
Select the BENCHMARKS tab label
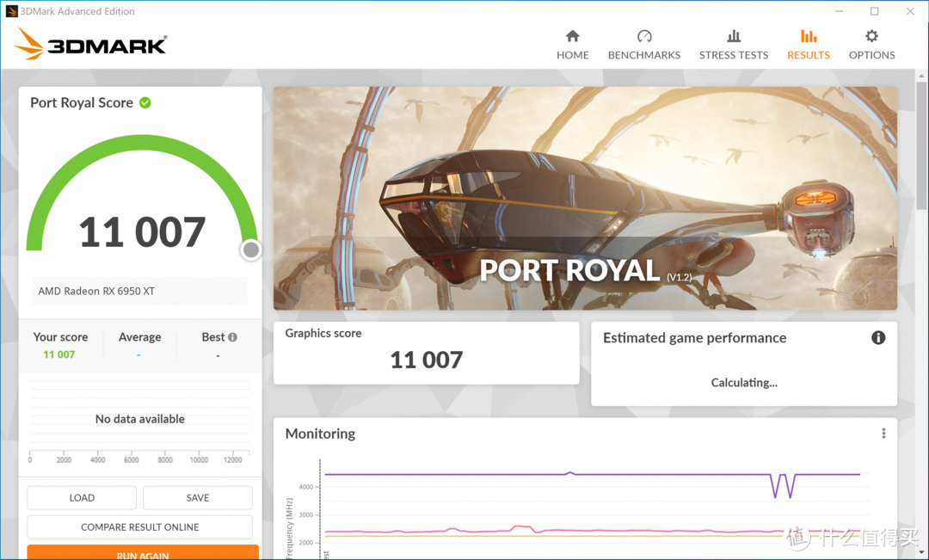click(644, 55)
